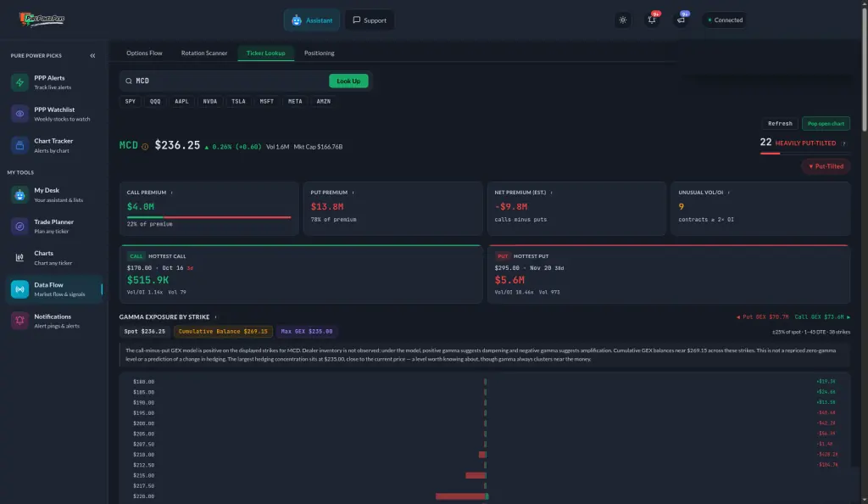Toggle the light/dark theme sun icon
This screenshot has width=868, height=504.
623,20
